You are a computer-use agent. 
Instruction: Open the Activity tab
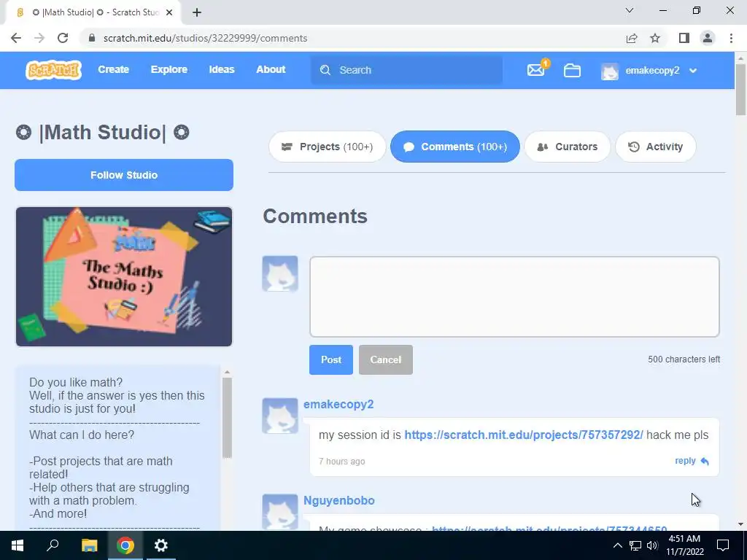(656, 147)
